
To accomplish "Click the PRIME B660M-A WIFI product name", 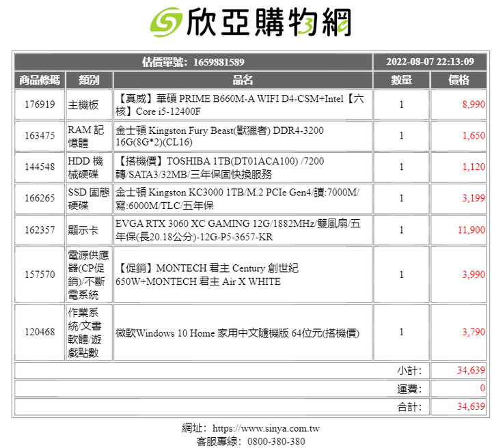I will point(240,105).
